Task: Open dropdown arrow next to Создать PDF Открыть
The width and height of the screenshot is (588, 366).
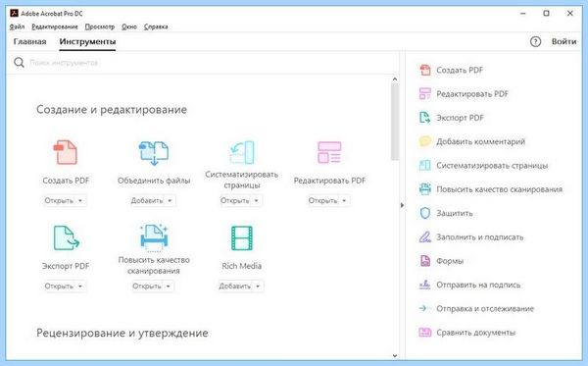Action: point(80,201)
